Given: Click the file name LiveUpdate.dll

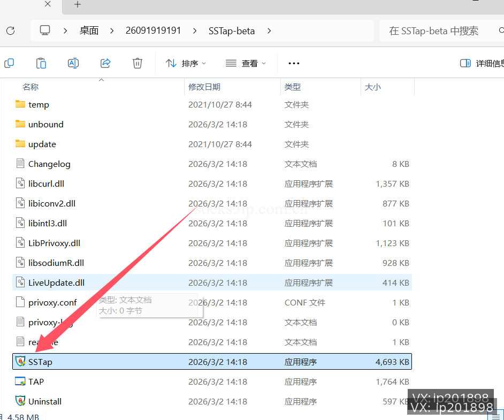Looking at the screenshot, I should click(x=56, y=283).
